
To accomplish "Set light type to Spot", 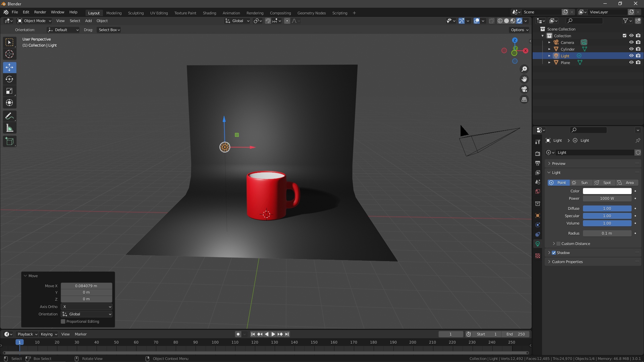I will coord(604,183).
